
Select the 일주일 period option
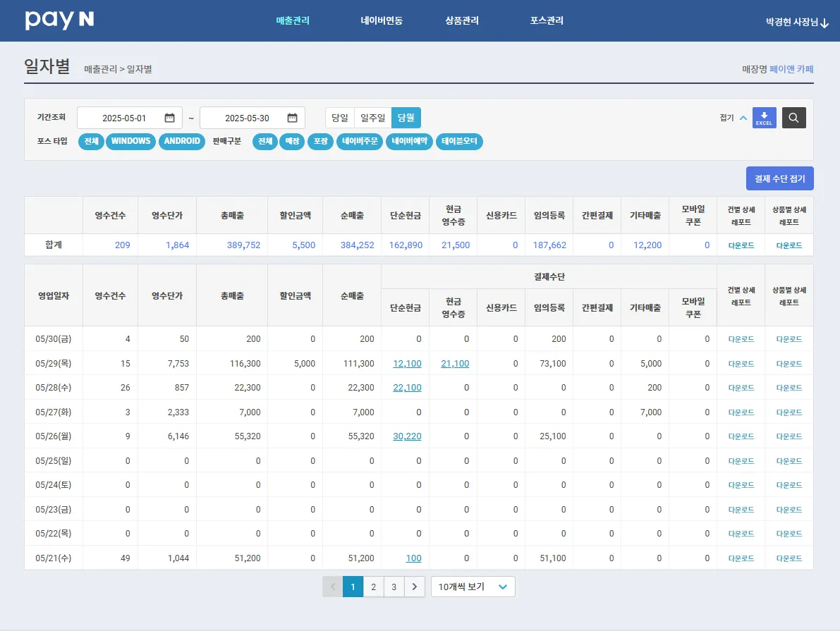372,118
